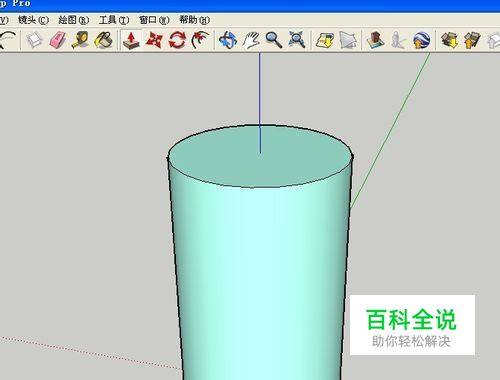Click the Google Earth globe icon

[x=421, y=40]
